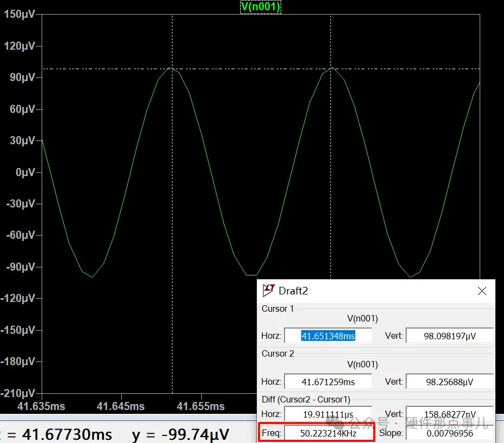Click the 150µV label on vertical axis
This screenshot has height=443, width=504.
pyautogui.click(x=19, y=15)
